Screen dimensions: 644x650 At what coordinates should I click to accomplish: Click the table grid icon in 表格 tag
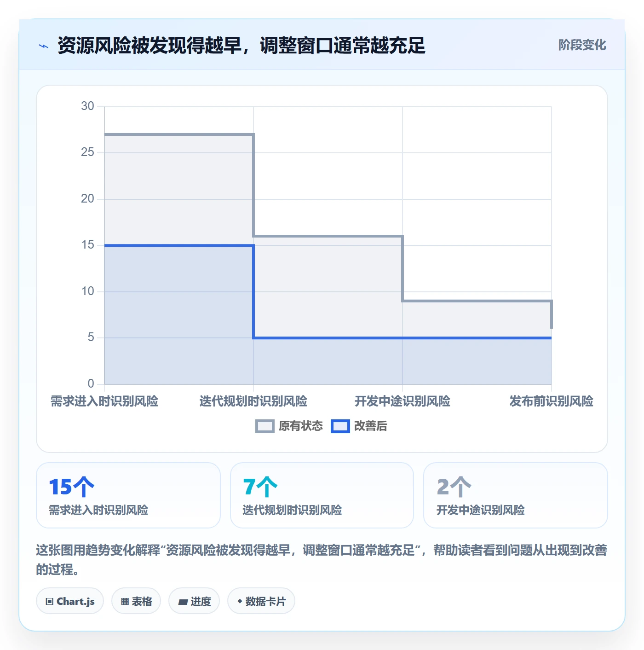click(125, 602)
